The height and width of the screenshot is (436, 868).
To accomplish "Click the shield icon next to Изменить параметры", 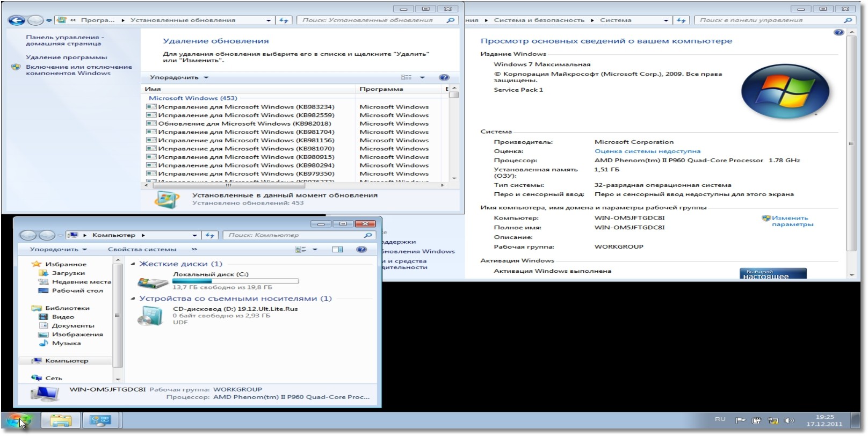I will pos(766,218).
